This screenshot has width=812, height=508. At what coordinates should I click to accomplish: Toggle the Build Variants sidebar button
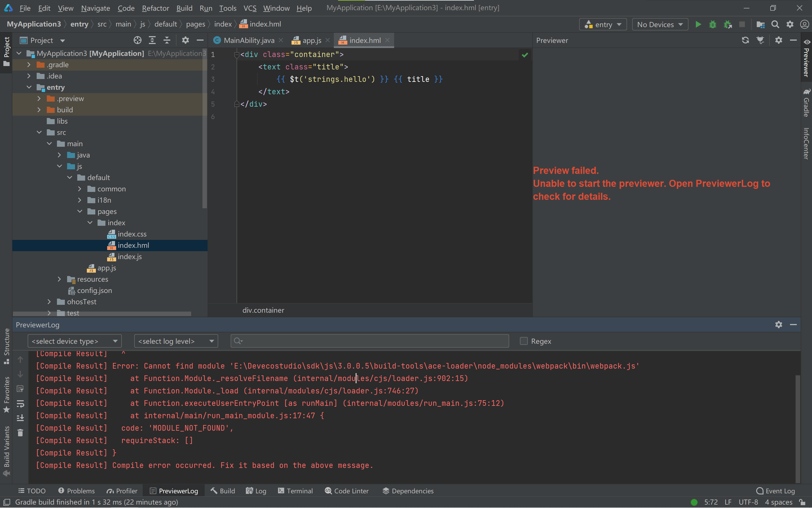6,451
